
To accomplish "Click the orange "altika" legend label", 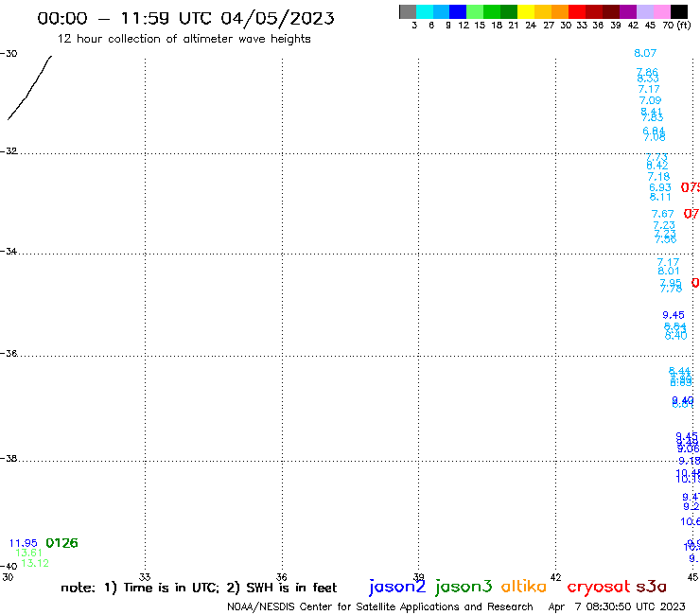I will (x=523, y=587).
